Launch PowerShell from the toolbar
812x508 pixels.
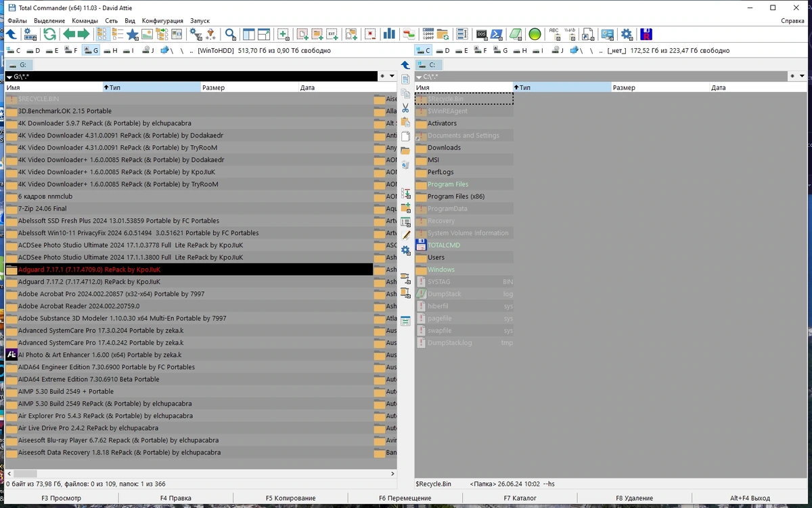497,34
